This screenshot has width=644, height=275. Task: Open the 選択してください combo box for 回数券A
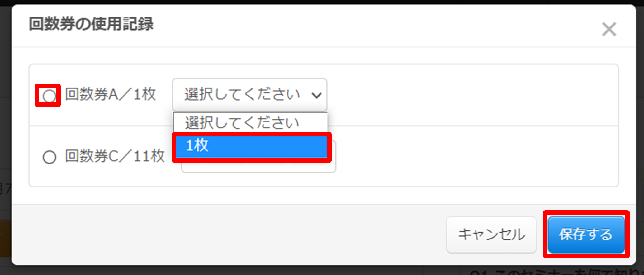[249, 94]
